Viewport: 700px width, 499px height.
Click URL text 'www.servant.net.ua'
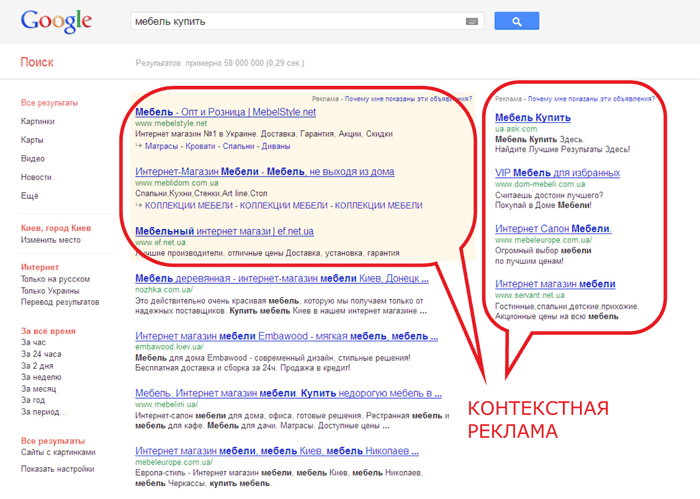[x=530, y=295]
